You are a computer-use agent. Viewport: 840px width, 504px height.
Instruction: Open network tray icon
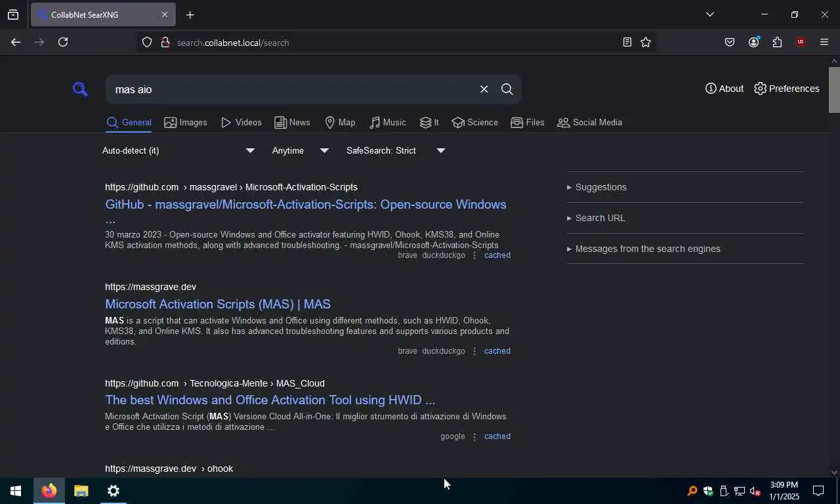tap(740, 491)
